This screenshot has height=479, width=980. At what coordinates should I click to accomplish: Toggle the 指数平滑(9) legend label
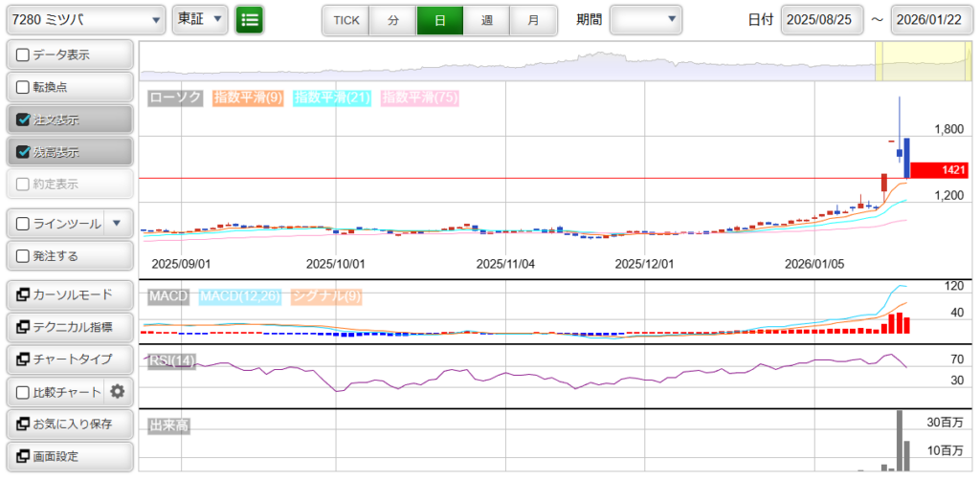pyautogui.click(x=248, y=98)
